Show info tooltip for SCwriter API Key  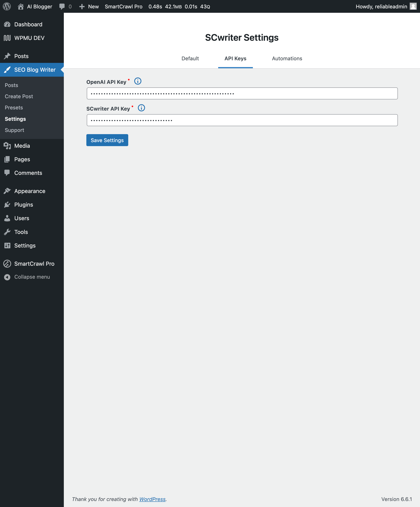pos(141,108)
